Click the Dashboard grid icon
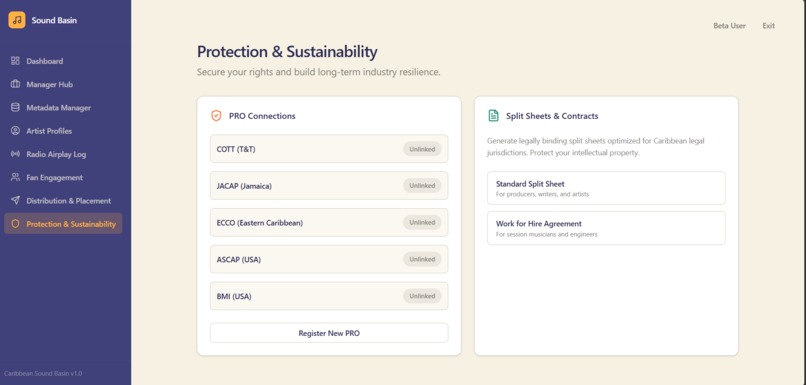 pos(15,61)
